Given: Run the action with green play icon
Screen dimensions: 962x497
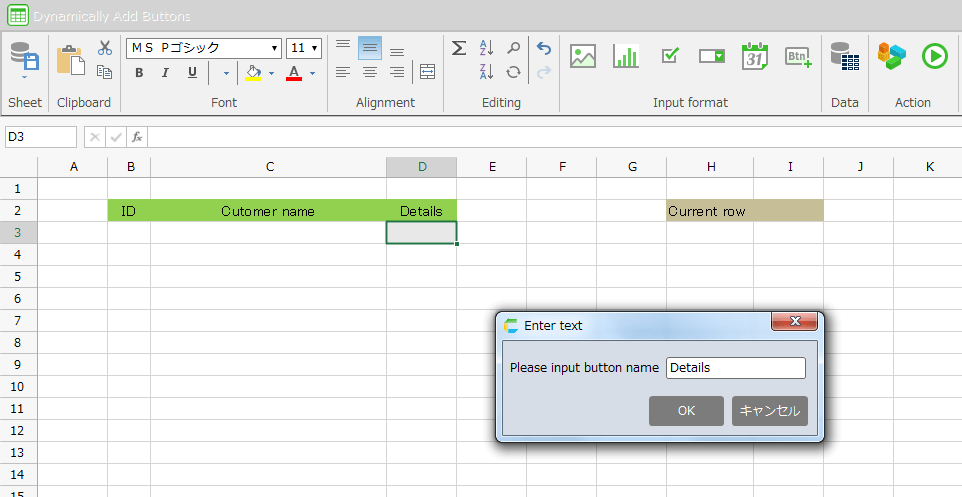Looking at the screenshot, I should 934,57.
